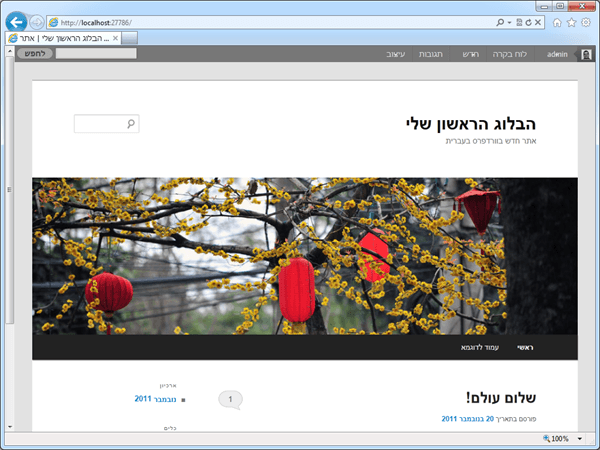Open Favorites with the star icon

[571, 23]
